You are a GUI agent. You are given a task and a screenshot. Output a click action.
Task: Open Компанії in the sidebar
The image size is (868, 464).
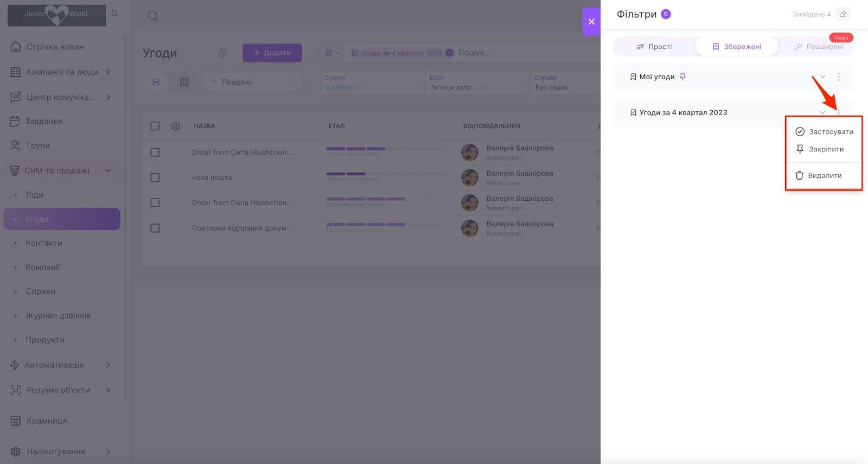(x=43, y=267)
